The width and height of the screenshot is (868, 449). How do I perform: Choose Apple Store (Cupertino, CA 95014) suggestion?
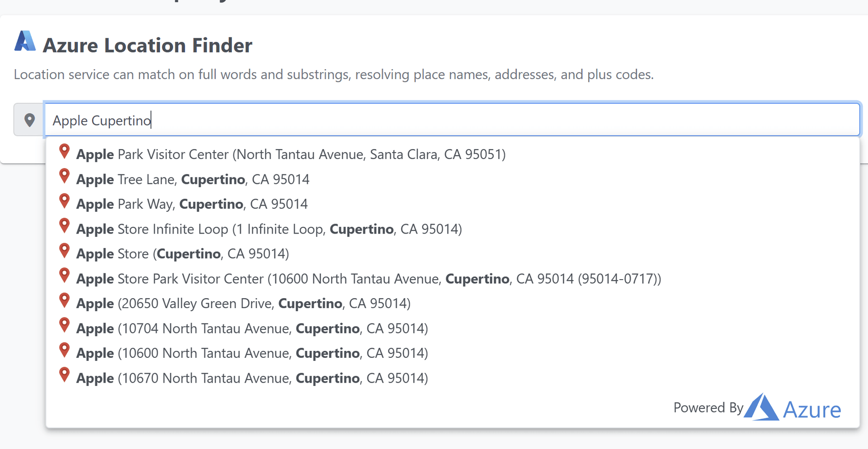183,254
